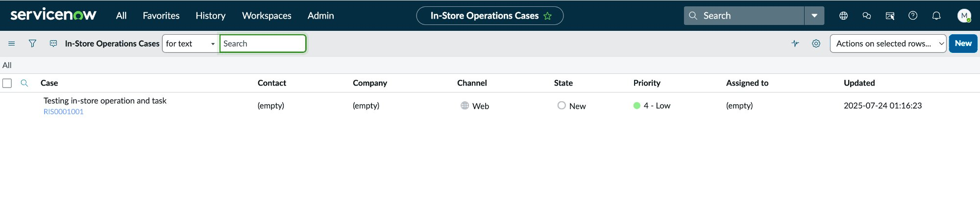Click the magnifier icon in global search
This screenshot has width=980, height=209.
(x=693, y=16)
